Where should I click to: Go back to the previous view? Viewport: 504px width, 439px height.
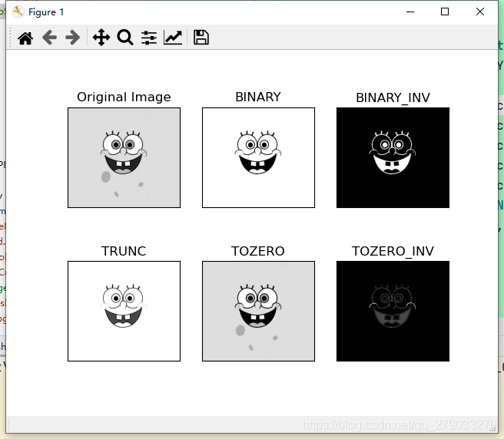click(49, 38)
